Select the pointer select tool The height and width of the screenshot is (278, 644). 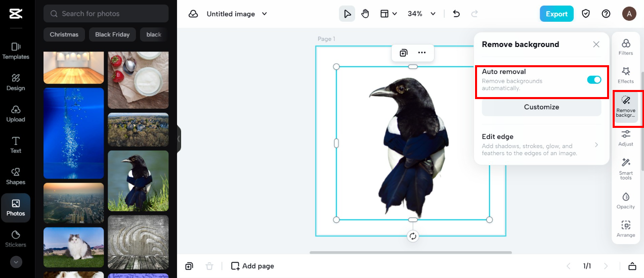[347, 14]
